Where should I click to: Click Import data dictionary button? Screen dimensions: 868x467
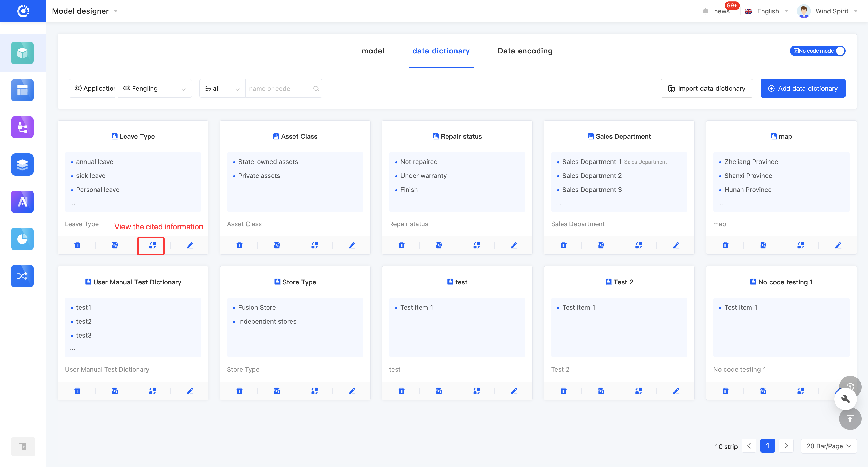click(x=706, y=89)
